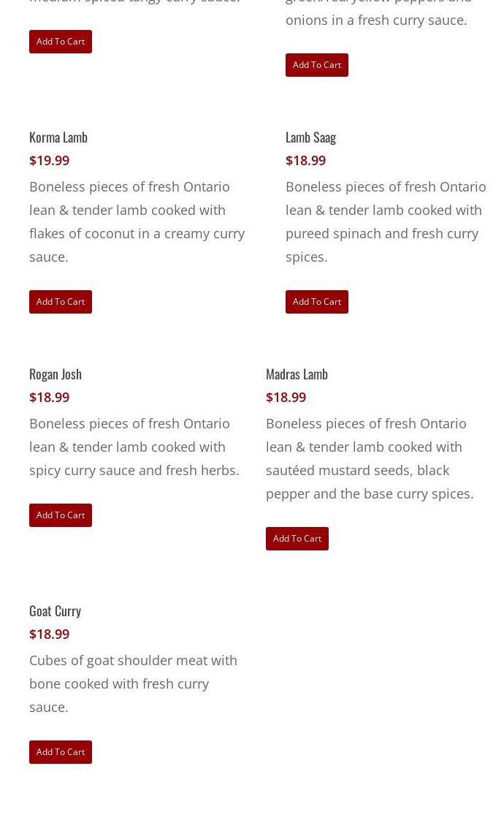Add Goat Curry to cart
The height and width of the screenshot is (815, 504).
tap(61, 752)
